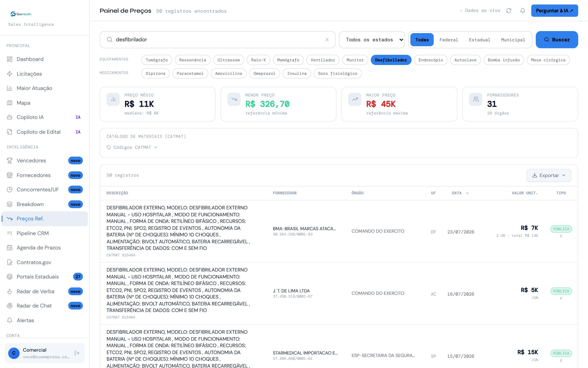Screen dimensions: 588x368
Task: Click the refresh data icon in header
Action: pos(509,11)
